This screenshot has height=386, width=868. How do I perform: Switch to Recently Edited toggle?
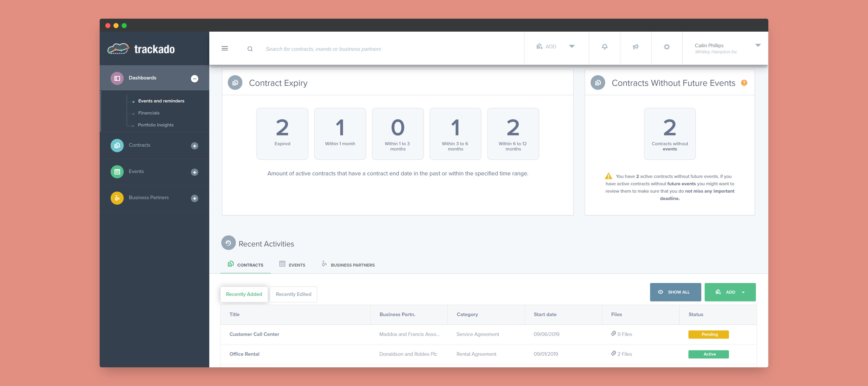pos(293,294)
